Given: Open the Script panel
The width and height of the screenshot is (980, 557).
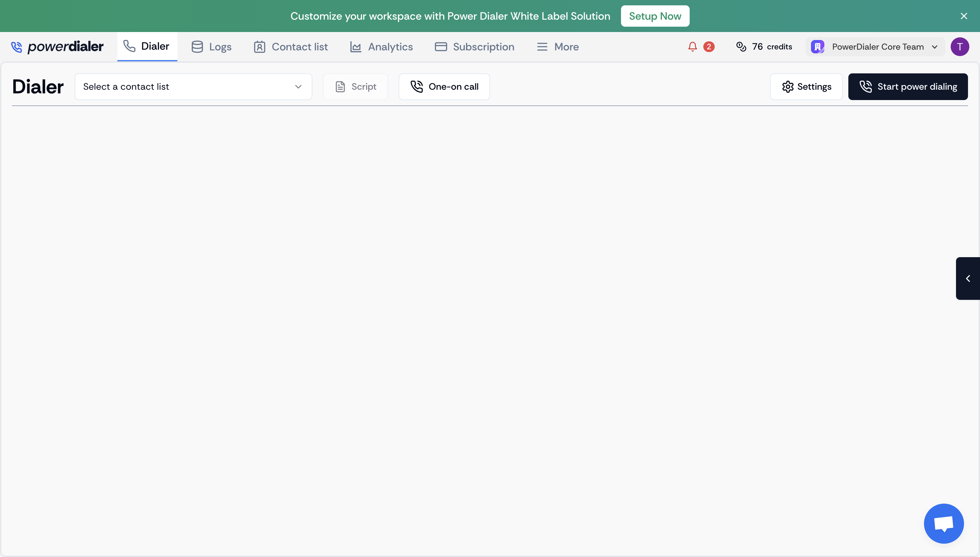Looking at the screenshot, I should pos(355,86).
